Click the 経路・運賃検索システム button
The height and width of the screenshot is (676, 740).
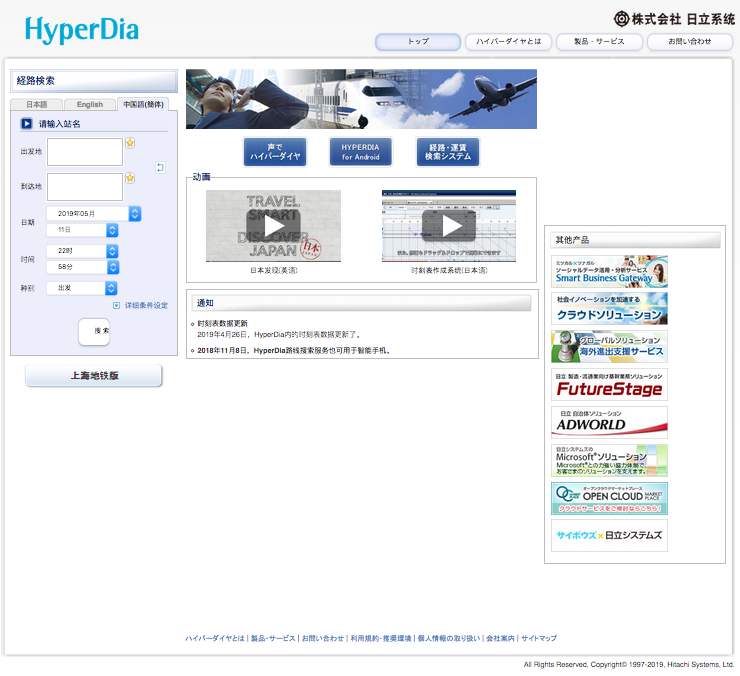coord(448,152)
